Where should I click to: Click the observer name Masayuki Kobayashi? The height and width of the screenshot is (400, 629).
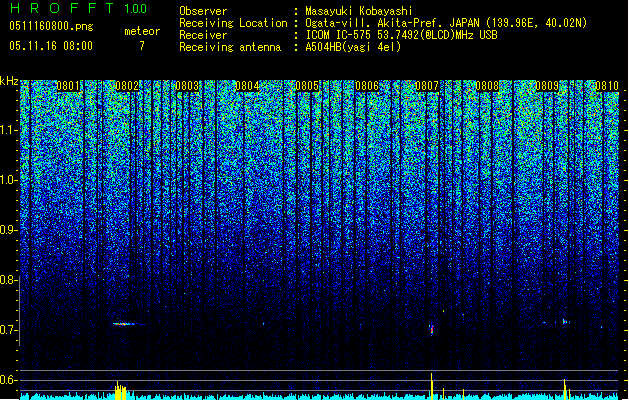(x=359, y=11)
